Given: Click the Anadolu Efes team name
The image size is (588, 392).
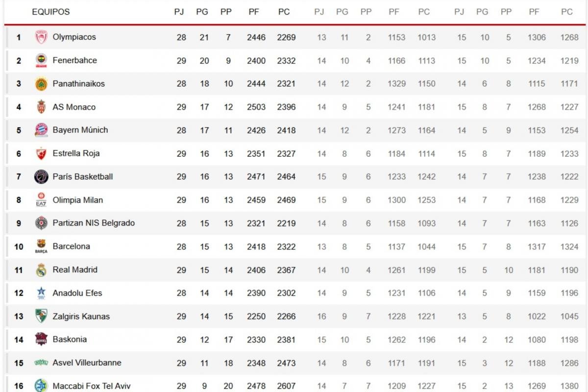Looking at the screenshot, I should [x=77, y=293].
